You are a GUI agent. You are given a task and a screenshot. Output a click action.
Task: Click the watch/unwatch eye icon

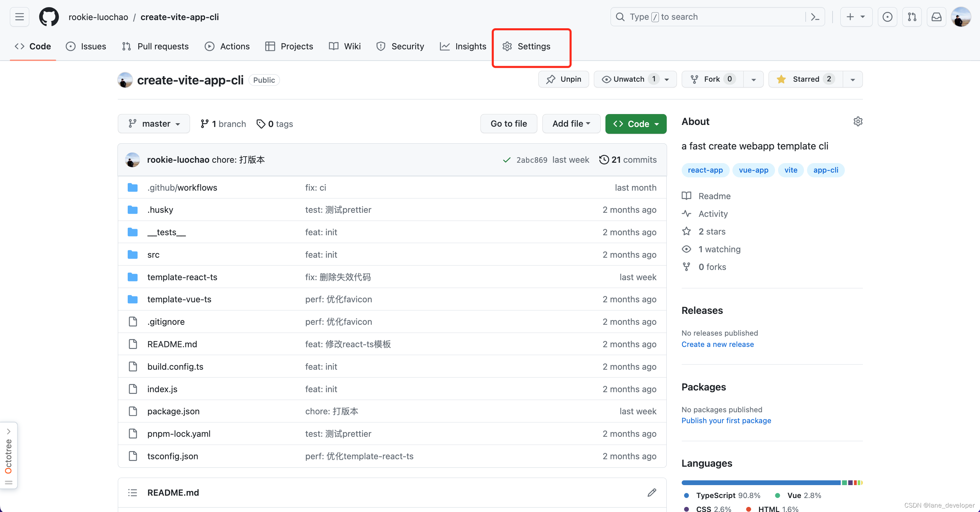606,79
